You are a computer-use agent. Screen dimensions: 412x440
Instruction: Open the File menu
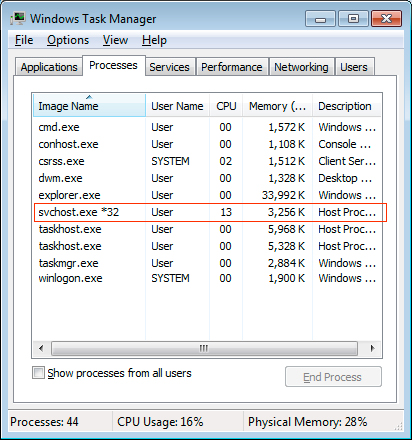click(24, 40)
